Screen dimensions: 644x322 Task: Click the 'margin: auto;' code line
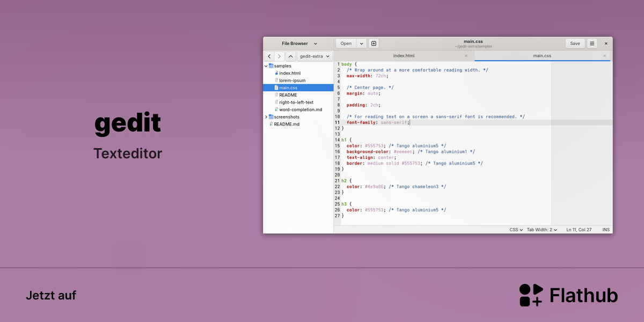363,93
